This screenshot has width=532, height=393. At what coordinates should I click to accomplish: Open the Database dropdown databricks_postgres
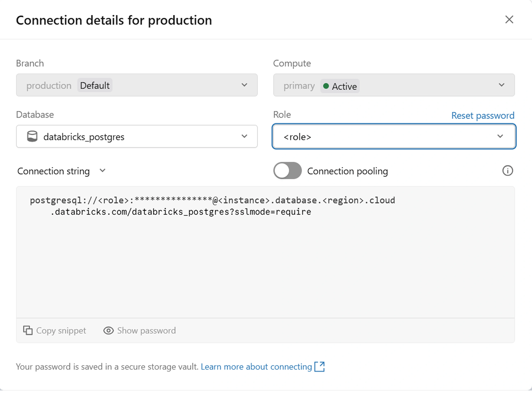pyautogui.click(x=137, y=137)
